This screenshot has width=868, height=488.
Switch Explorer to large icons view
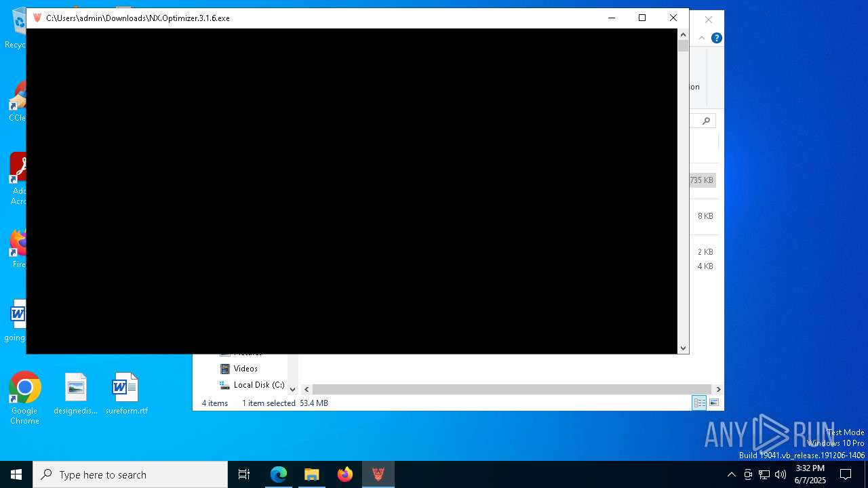point(714,403)
